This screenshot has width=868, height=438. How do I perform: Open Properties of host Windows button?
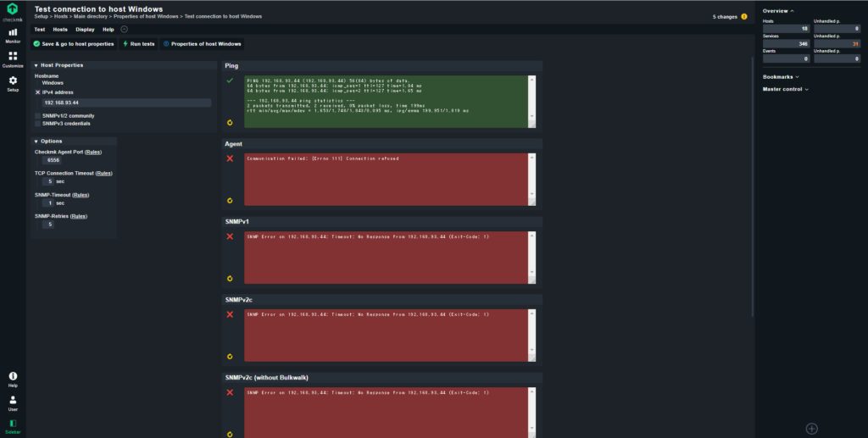point(202,44)
